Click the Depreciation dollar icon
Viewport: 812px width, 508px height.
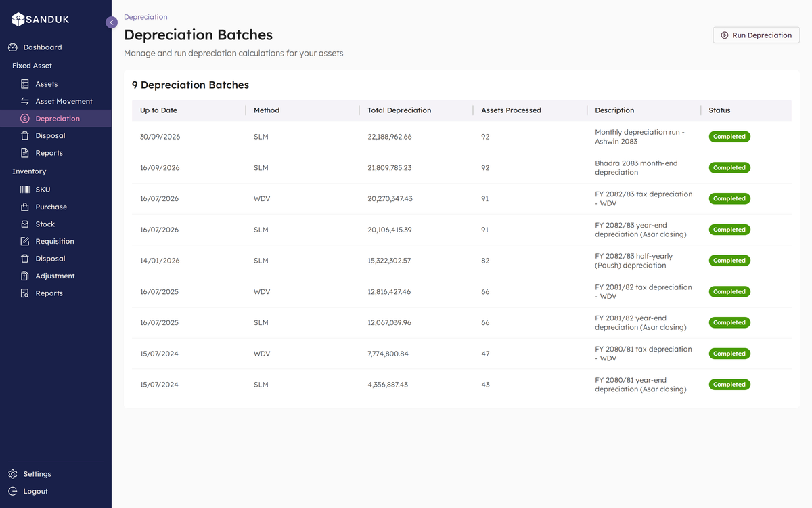(x=25, y=119)
